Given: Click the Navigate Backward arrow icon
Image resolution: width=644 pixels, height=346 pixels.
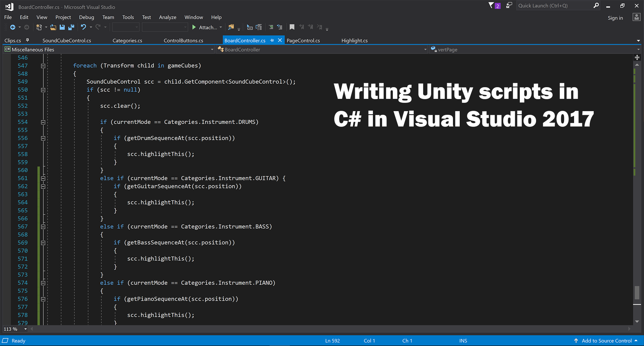Looking at the screenshot, I should coord(13,27).
